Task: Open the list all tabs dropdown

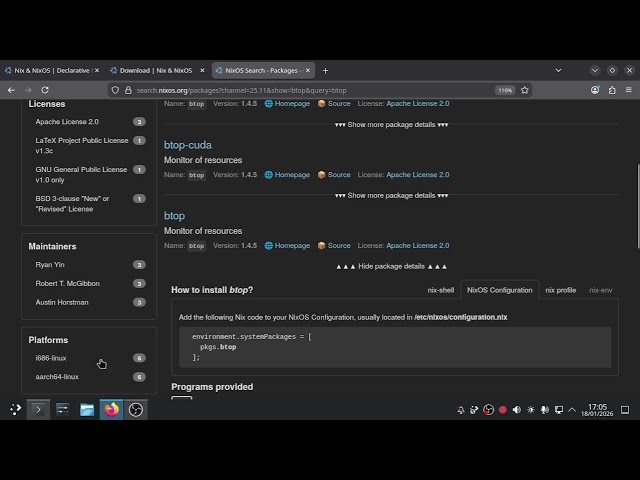Action: pos(558,71)
